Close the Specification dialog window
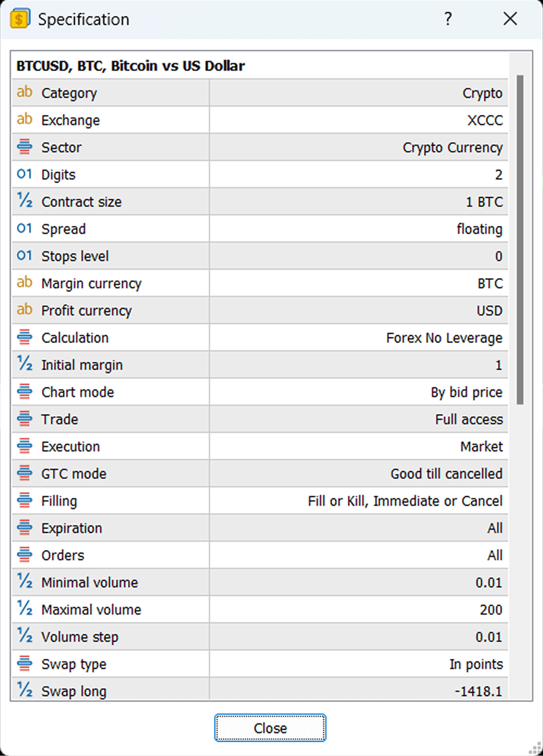This screenshot has width=543, height=756. [x=510, y=19]
